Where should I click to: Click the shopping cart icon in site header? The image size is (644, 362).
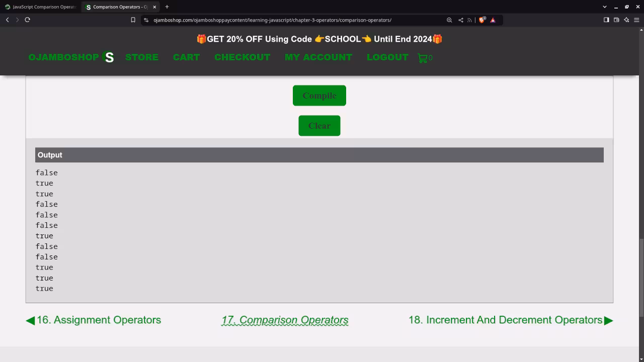(x=422, y=58)
